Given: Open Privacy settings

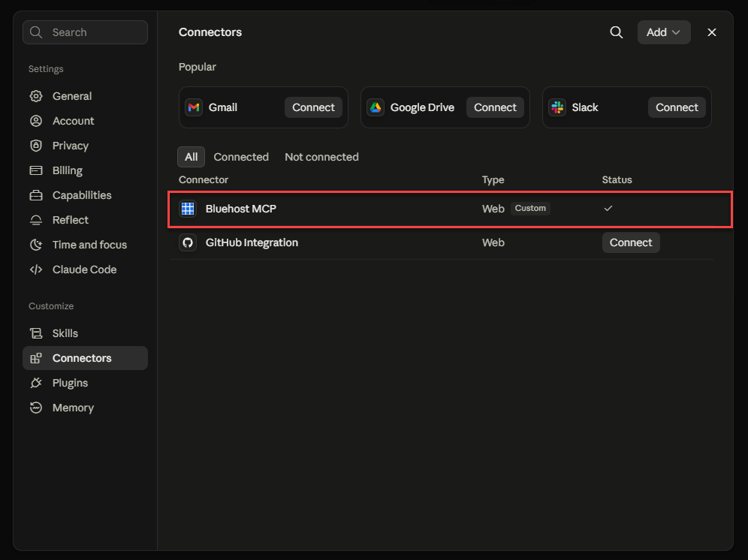Looking at the screenshot, I should pos(85,146).
